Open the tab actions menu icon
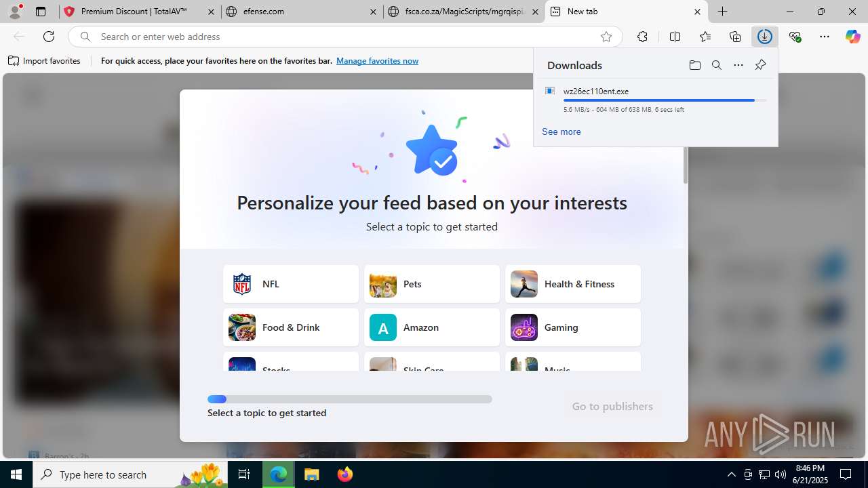Image resolution: width=868 pixels, height=488 pixels. pyautogui.click(x=41, y=12)
